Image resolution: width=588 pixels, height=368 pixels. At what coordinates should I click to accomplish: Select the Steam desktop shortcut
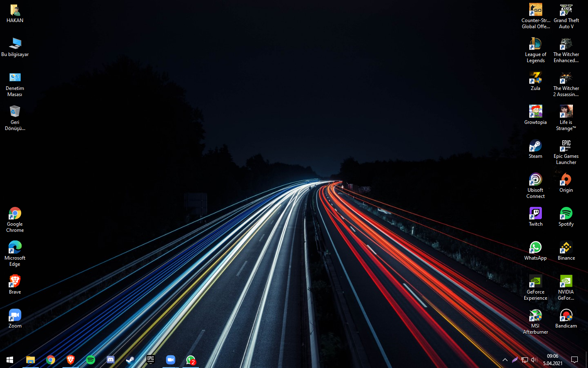tap(536, 149)
